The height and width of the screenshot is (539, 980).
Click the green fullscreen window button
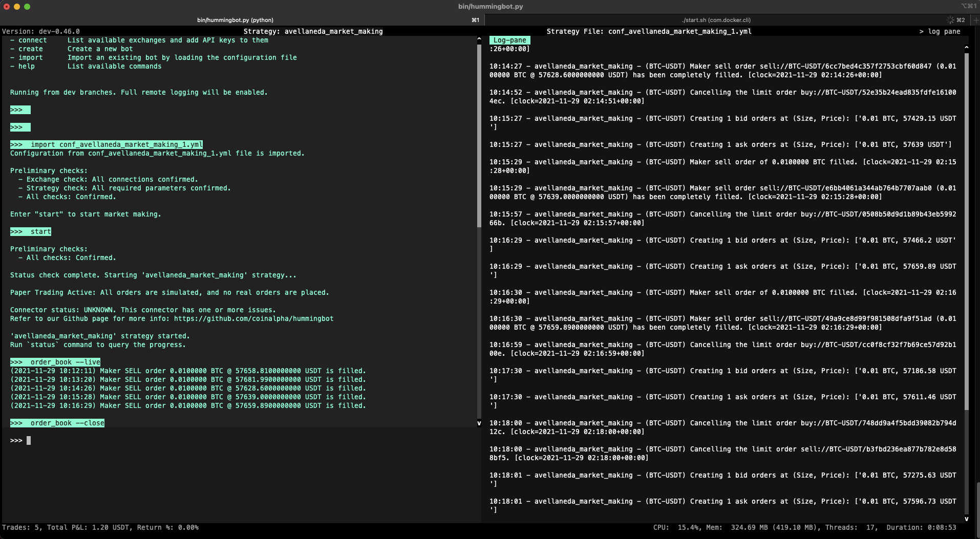coord(27,7)
